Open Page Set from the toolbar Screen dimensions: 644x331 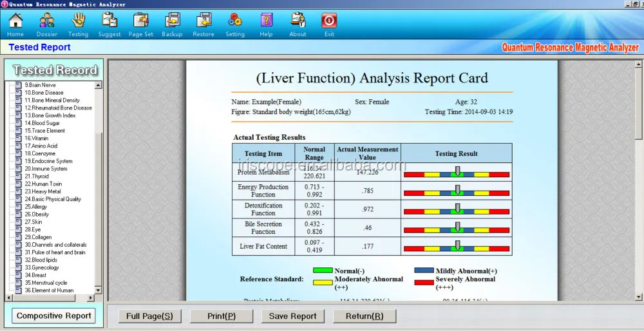tap(140, 24)
